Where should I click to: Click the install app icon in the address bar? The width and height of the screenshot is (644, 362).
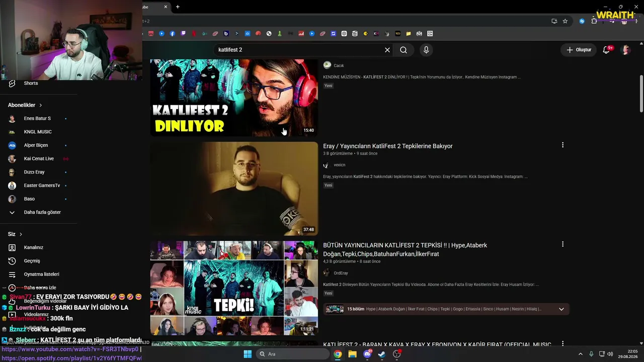[554, 21]
